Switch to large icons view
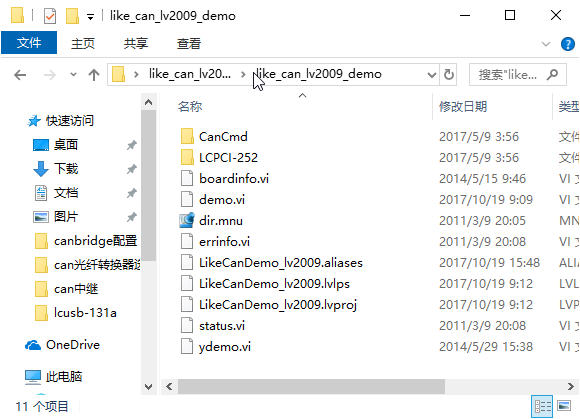This screenshot has width=580, height=419. 564,406
